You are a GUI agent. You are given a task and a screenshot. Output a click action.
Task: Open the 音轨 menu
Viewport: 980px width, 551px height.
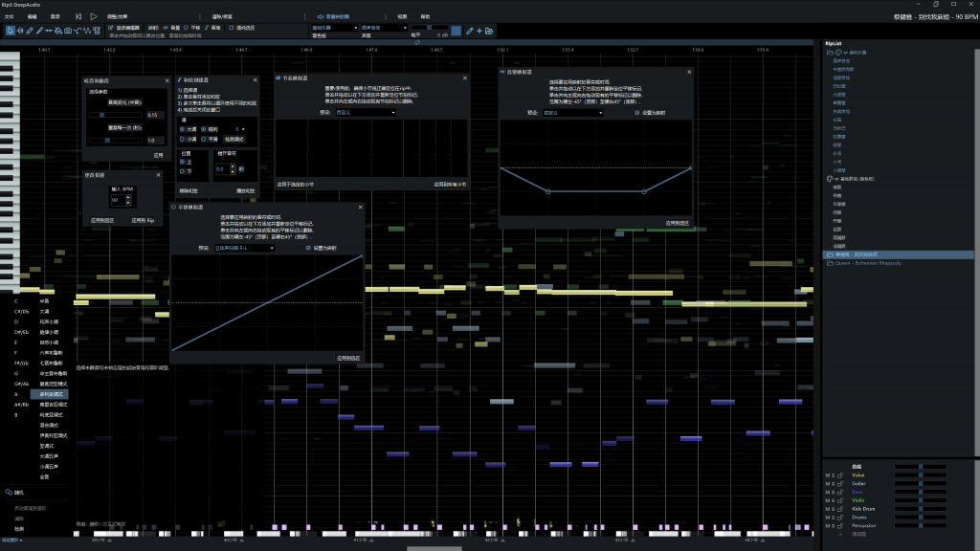55,17
